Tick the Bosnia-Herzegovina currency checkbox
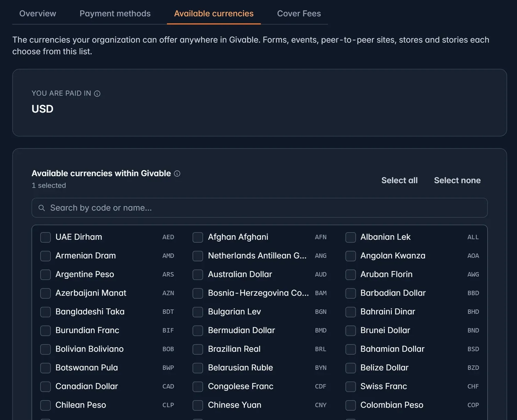This screenshot has width=517, height=420. (x=198, y=293)
